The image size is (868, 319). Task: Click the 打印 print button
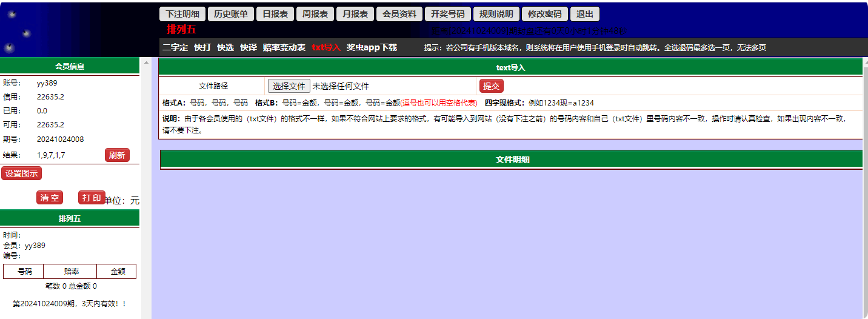[x=92, y=198]
